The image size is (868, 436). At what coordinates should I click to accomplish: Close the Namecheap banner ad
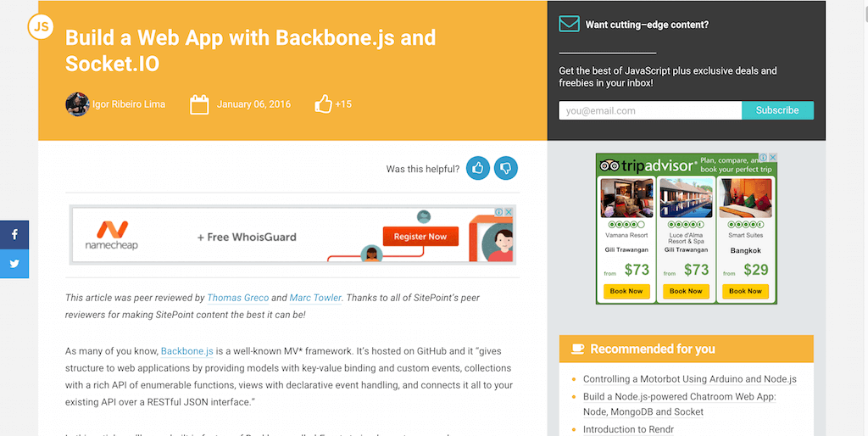(509, 211)
